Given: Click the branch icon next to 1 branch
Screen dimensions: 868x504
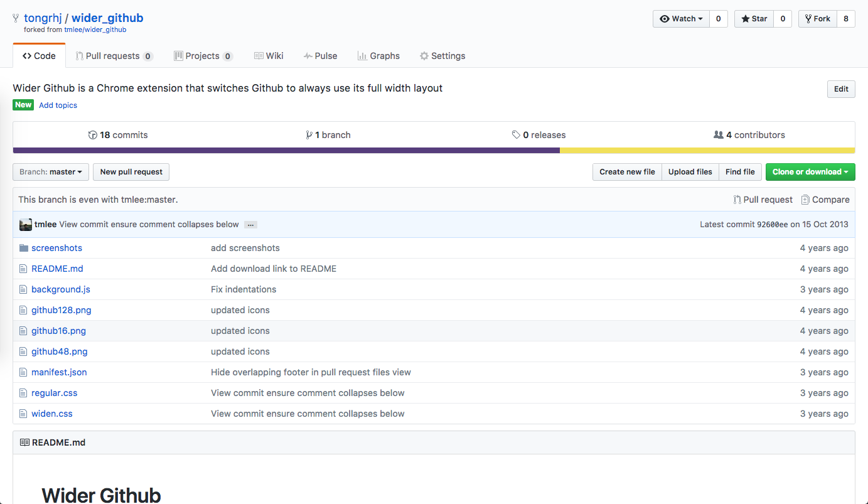Looking at the screenshot, I should tap(309, 135).
